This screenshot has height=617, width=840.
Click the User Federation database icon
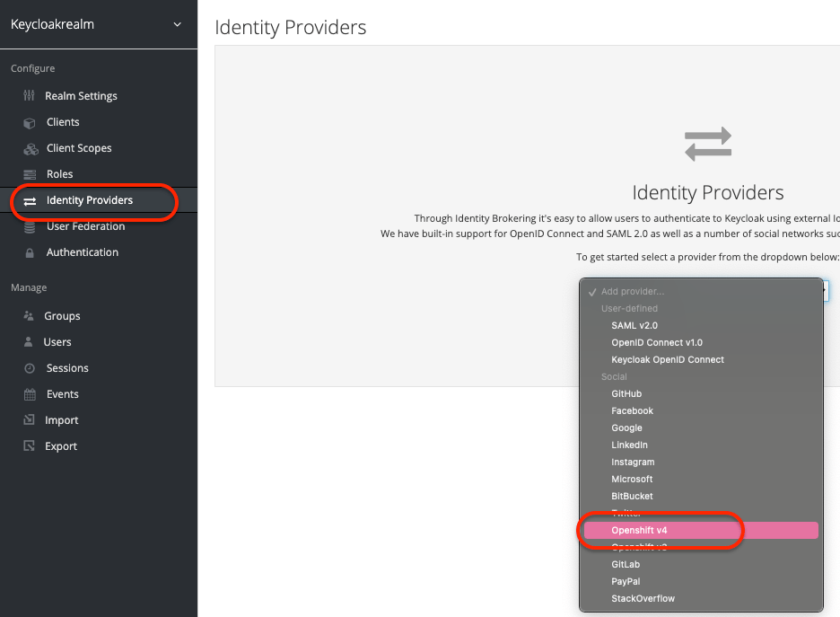(30, 226)
